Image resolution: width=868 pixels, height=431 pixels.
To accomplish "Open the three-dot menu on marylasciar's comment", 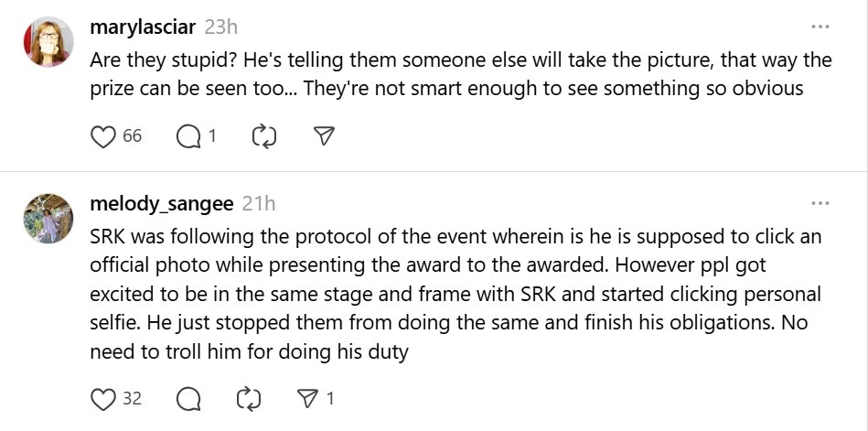I will pyautogui.click(x=820, y=27).
